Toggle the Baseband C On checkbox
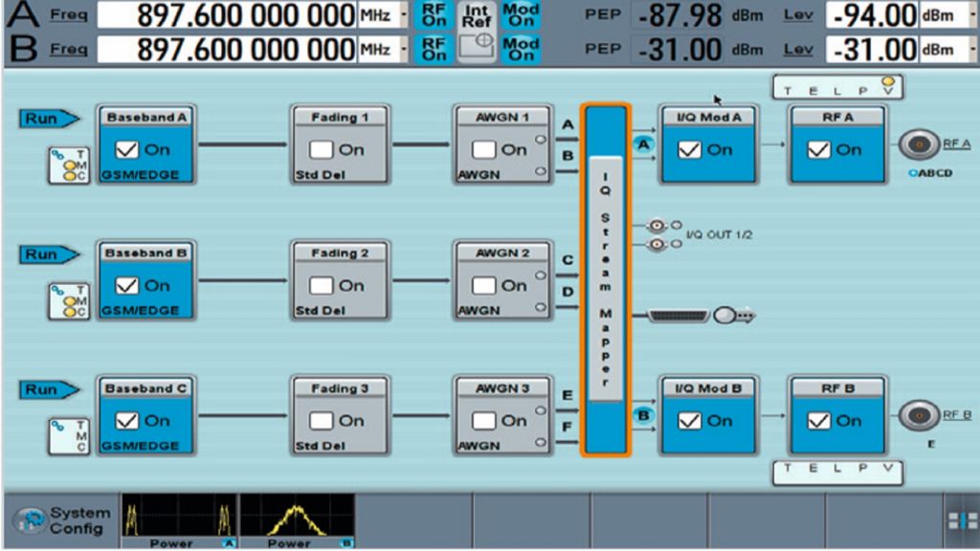Image resolution: width=980 pixels, height=551 pixels. (x=127, y=421)
